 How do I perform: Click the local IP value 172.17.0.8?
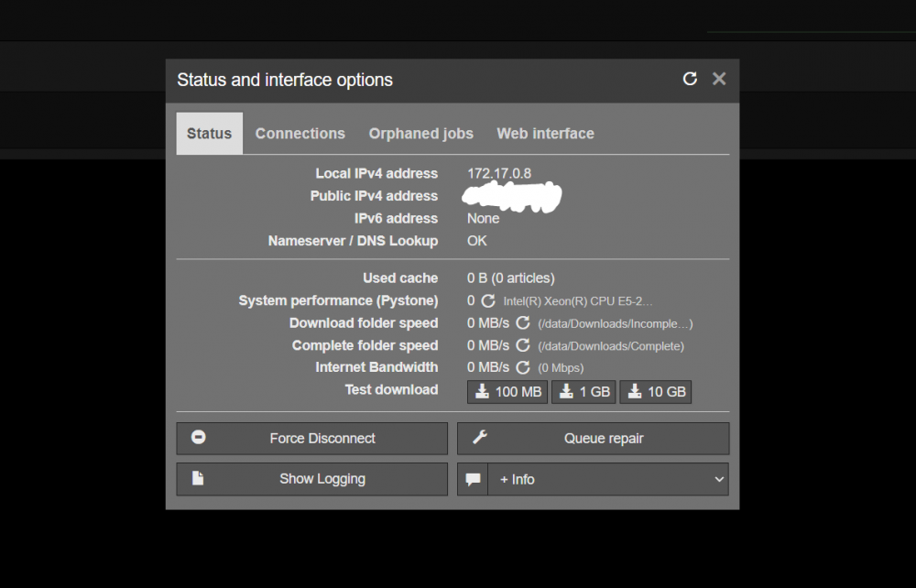[499, 173]
